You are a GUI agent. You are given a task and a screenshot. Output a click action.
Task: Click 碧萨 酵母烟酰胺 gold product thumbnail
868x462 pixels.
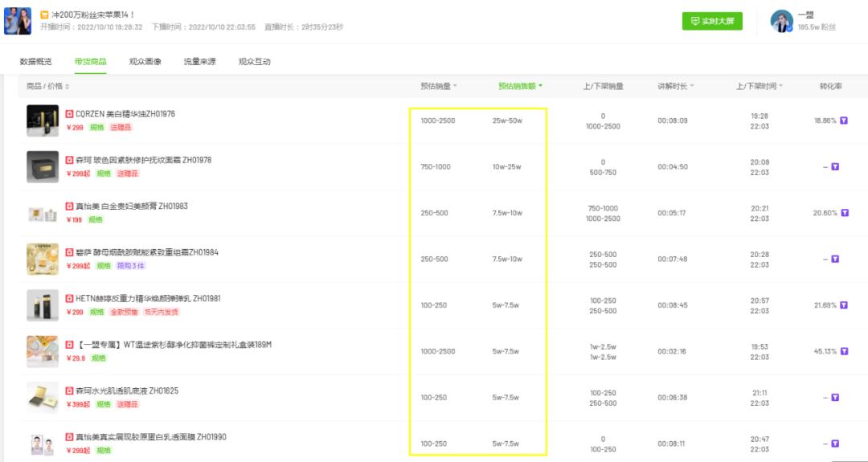tap(43, 259)
